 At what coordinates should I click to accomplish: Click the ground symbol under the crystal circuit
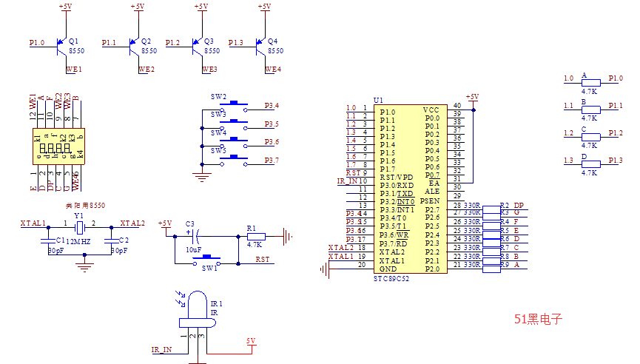84,267
